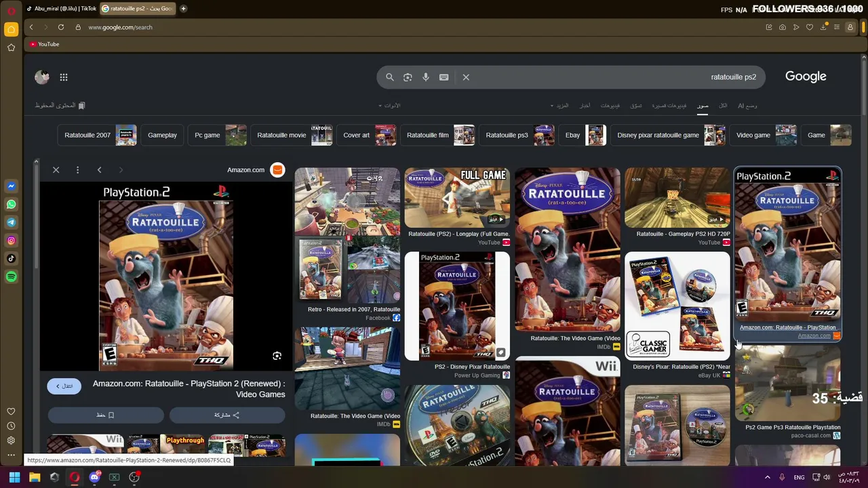
Task: Click the share button in preview panel
Action: click(x=227, y=415)
